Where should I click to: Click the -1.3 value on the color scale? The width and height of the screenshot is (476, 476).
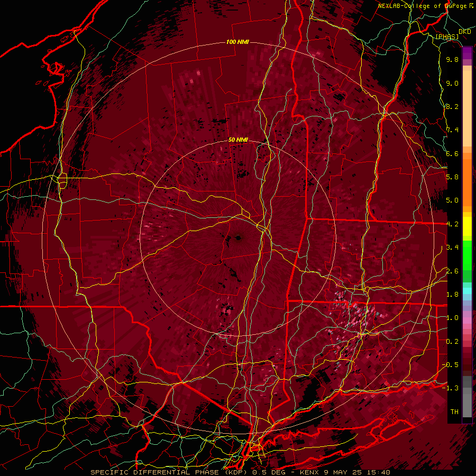(x=450, y=388)
